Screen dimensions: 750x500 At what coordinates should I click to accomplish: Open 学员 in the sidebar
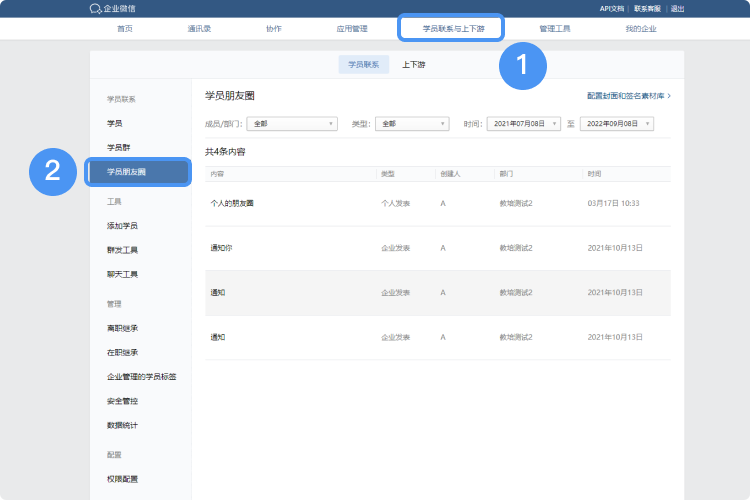pos(114,123)
